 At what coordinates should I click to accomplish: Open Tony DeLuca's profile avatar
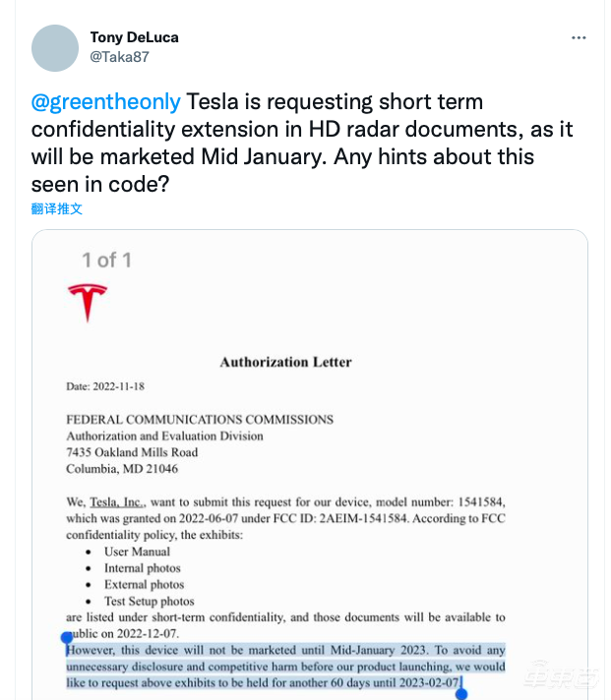tap(55, 48)
